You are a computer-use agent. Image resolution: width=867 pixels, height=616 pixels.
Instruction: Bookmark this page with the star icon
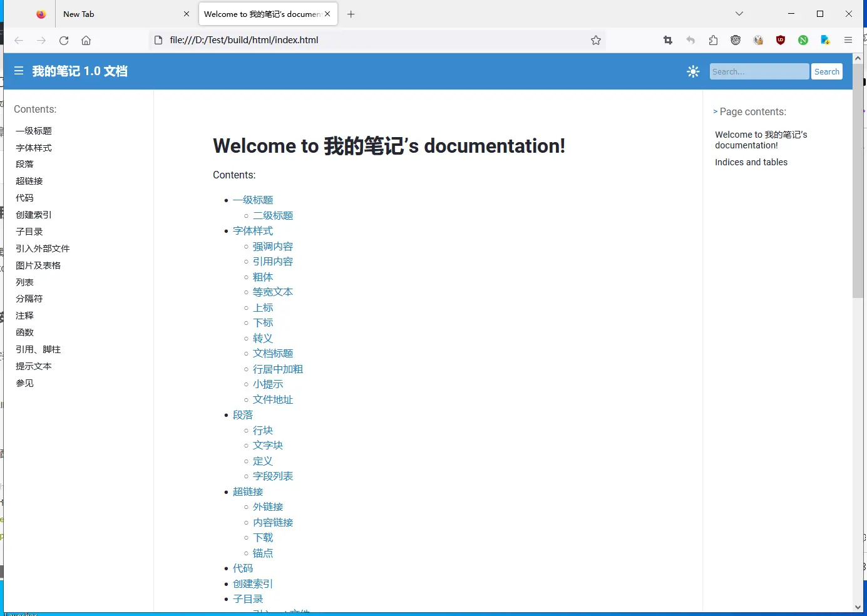coord(596,40)
